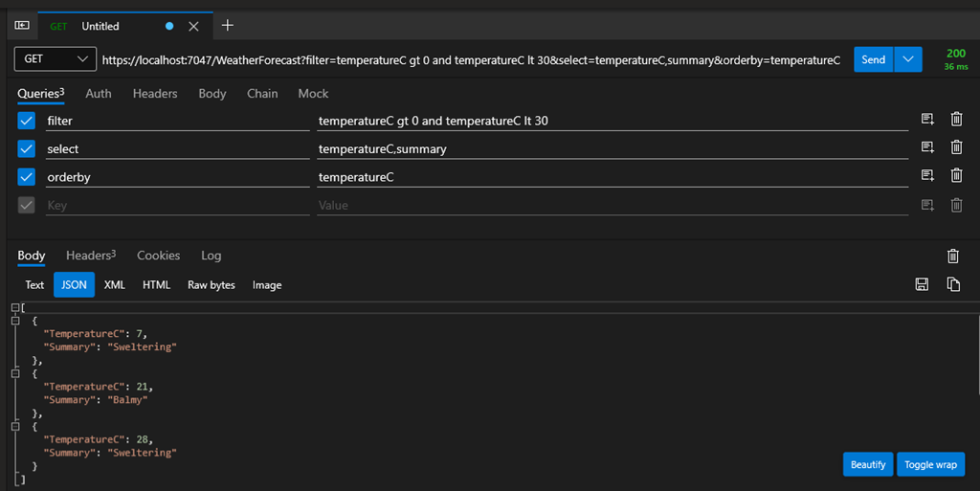Select the XML response format tab
The width and height of the screenshot is (980, 491).
(x=114, y=284)
